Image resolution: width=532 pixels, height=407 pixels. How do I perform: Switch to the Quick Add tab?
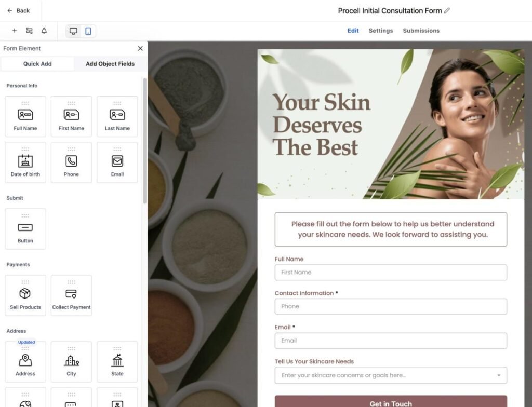pos(37,64)
